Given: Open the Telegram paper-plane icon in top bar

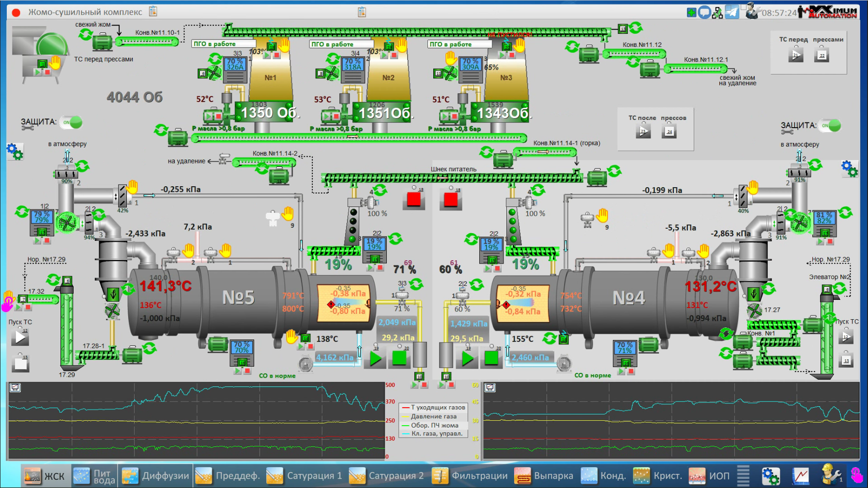Looking at the screenshot, I should 731,12.
